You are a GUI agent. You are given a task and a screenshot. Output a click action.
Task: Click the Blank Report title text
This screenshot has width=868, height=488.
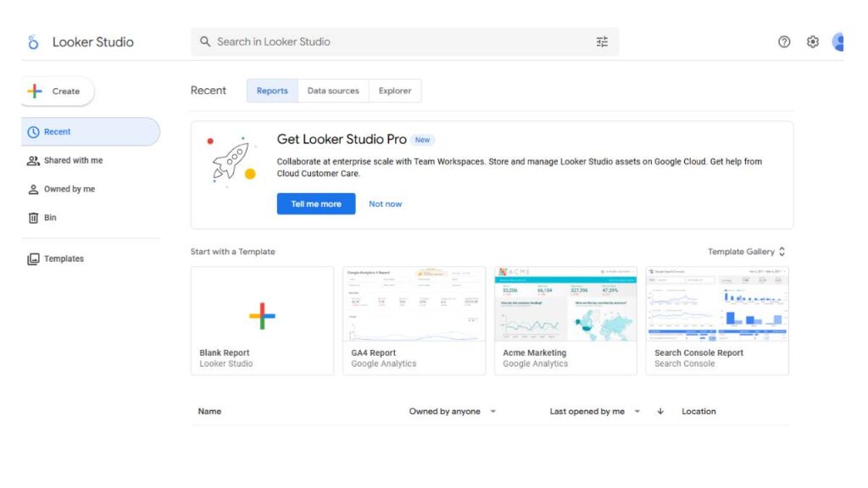tap(224, 353)
